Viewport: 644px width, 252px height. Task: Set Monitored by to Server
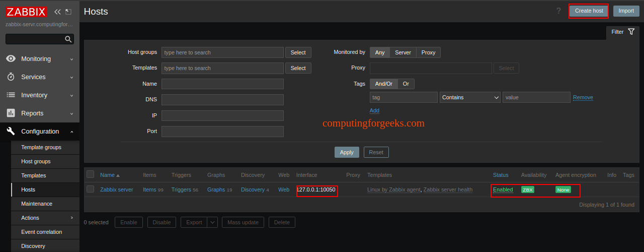click(x=403, y=52)
